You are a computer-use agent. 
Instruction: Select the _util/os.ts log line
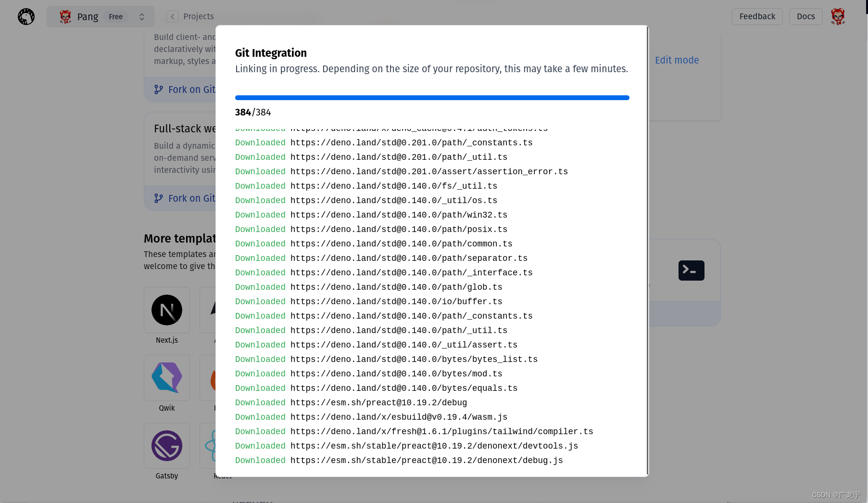coord(366,200)
